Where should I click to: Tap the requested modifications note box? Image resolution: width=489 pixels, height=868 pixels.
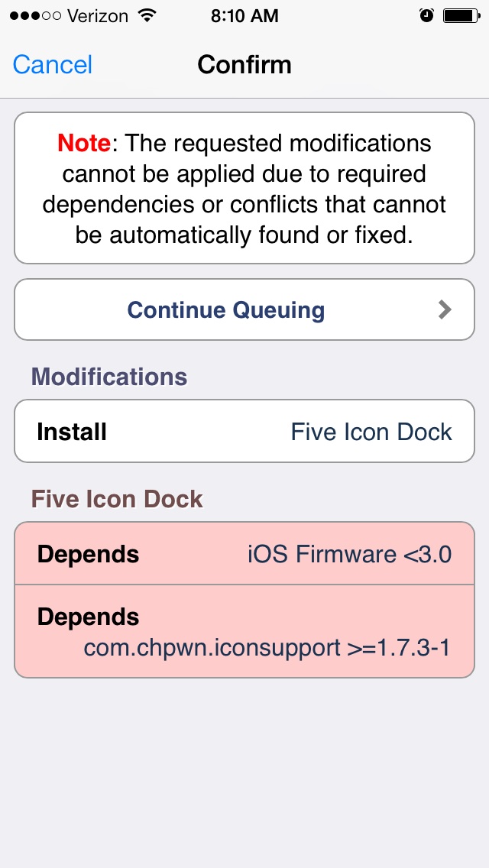coord(244,188)
